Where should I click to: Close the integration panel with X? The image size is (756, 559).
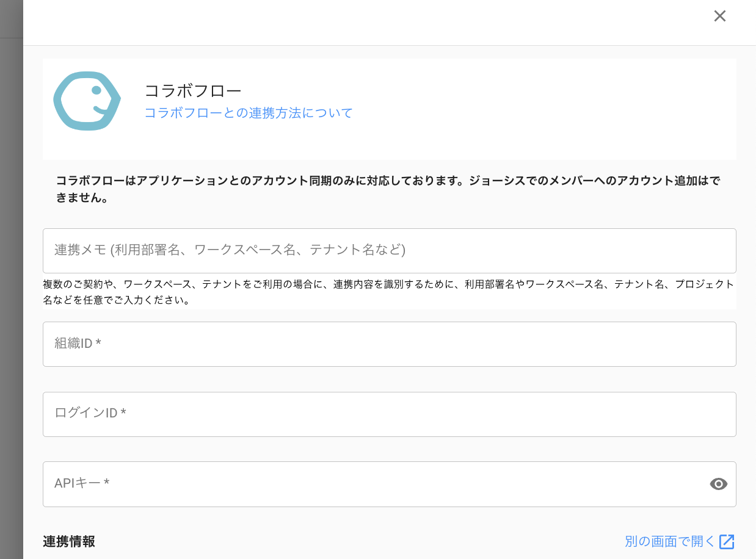tap(719, 16)
